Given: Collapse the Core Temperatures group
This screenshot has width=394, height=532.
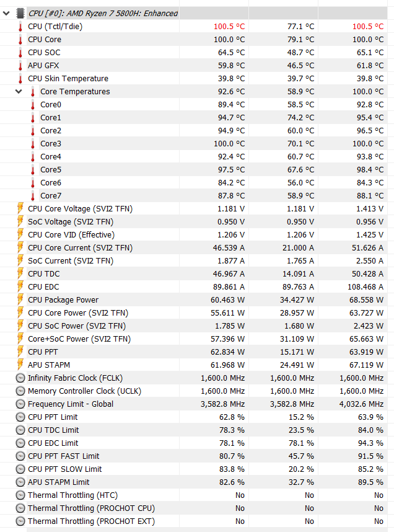Looking at the screenshot, I should tap(18, 91).
